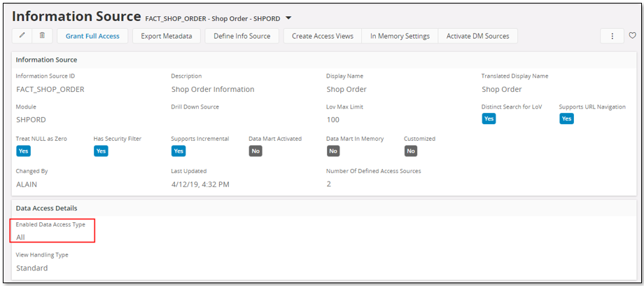Click Create Access Views button

click(x=323, y=36)
